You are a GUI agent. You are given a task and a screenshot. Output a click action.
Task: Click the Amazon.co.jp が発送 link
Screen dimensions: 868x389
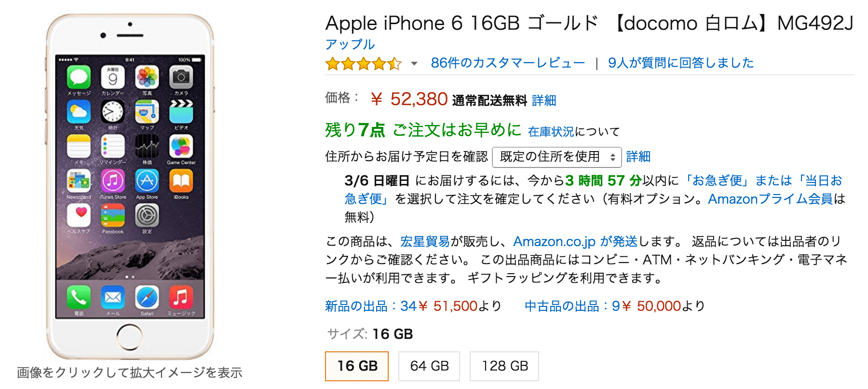coord(575,241)
